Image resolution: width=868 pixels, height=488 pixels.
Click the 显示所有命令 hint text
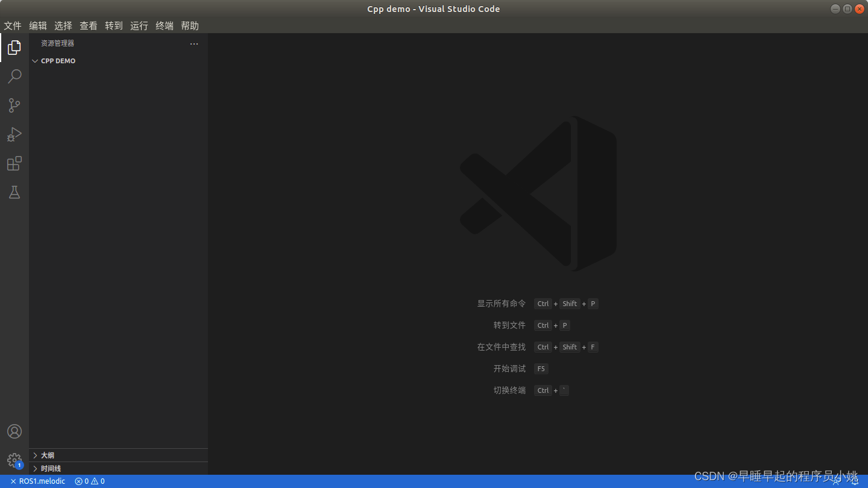coord(502,304)
